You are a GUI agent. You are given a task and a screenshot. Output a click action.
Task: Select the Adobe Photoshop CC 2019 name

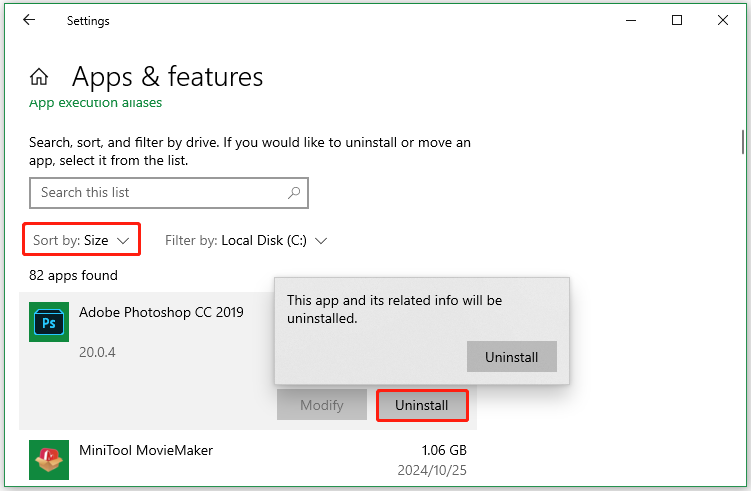click(x=161, y=312)
